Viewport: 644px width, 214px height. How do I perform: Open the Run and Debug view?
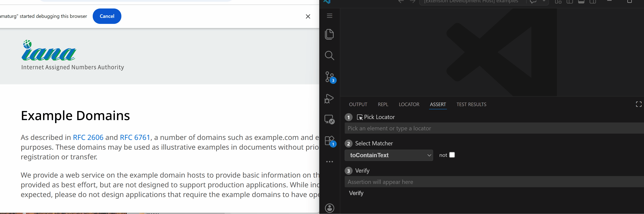pos(329,99)
